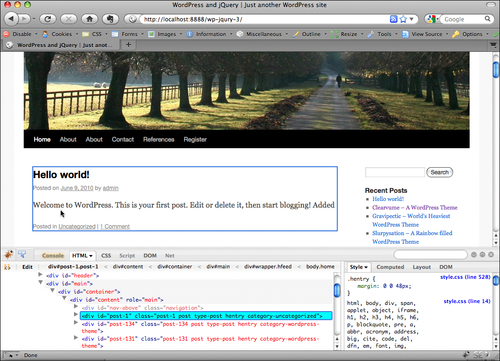Open the Firebug bug icon menu
Viewport: 500px width, 361px height.
coord(9,255)
